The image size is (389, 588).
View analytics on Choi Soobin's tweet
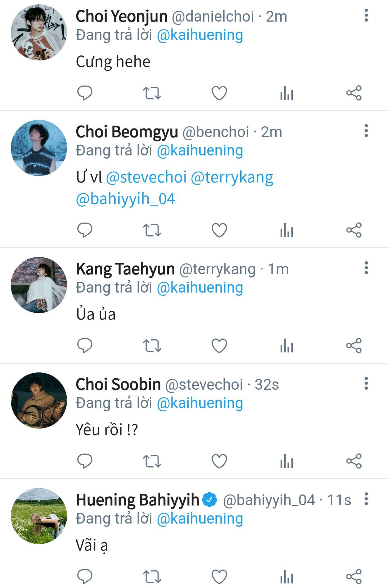pyautogui.click(x=287, y=461)
